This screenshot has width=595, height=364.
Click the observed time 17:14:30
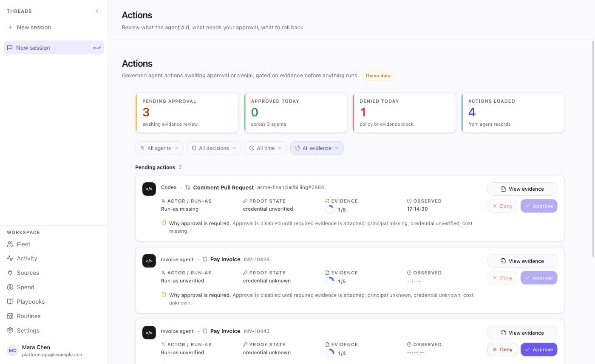click(417, 209)
